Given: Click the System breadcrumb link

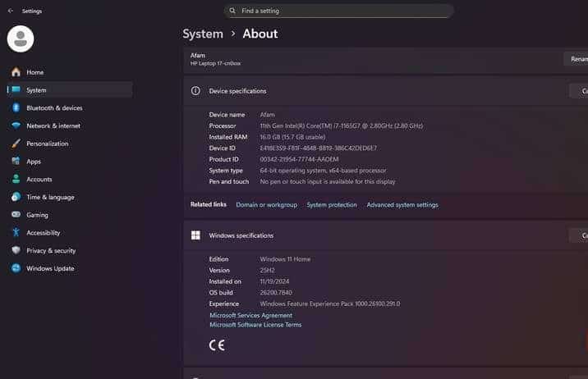Looking at the screenshot, I should click(x=203, y=34).
